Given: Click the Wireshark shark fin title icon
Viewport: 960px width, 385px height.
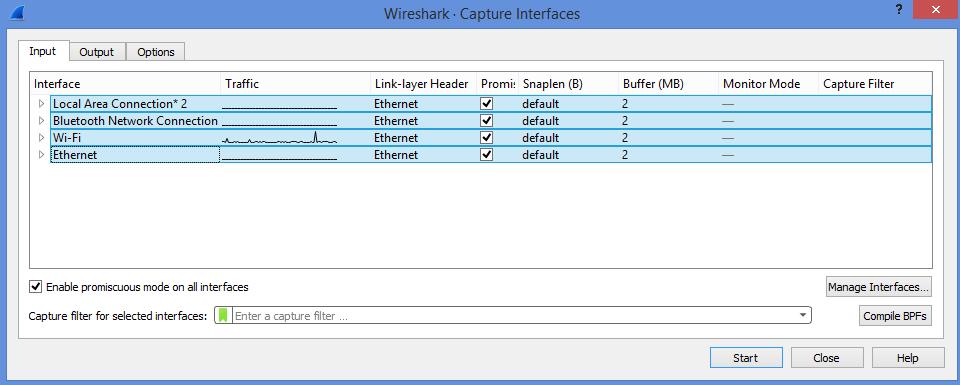Looking at the screenshot, I should [x=18, y=12].
